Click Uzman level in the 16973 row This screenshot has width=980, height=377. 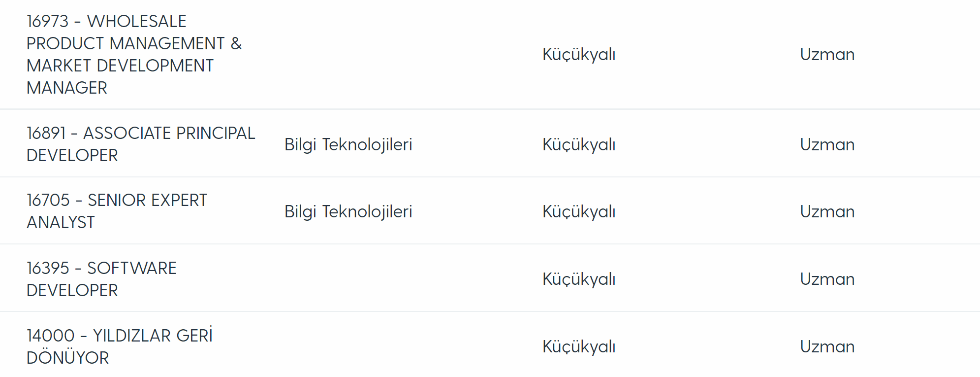[x=827, y=54]
